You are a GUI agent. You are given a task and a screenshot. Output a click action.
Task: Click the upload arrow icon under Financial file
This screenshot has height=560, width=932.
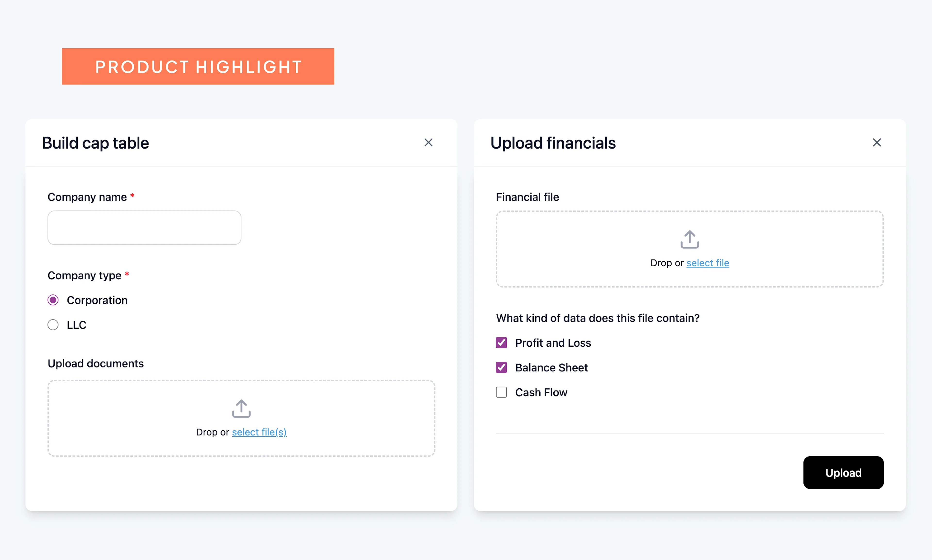pos(690,240)
